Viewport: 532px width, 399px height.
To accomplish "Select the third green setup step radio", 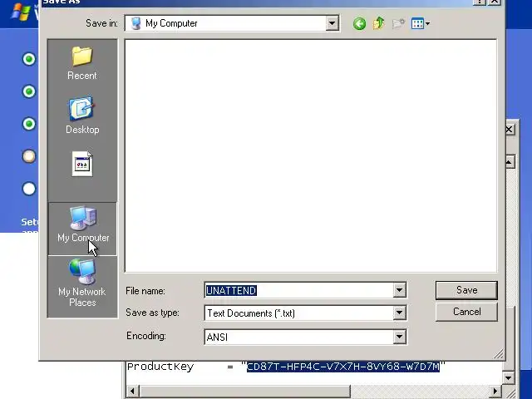I will point(29,124).
